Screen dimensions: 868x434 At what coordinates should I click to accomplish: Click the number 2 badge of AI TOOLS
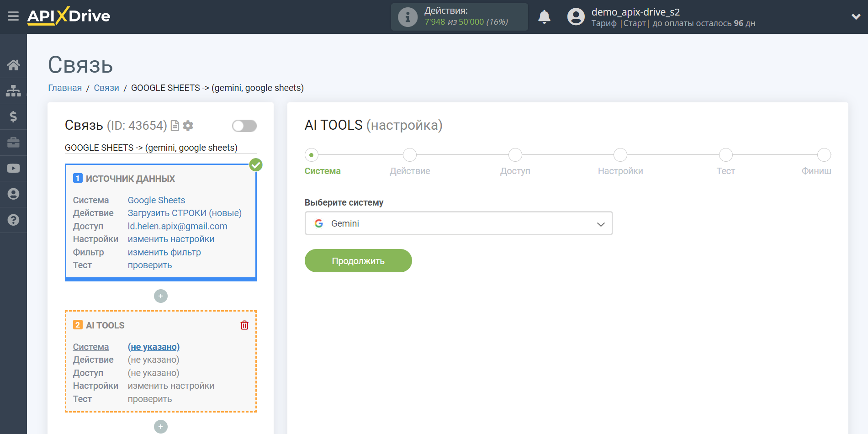(x=78, y=325)
